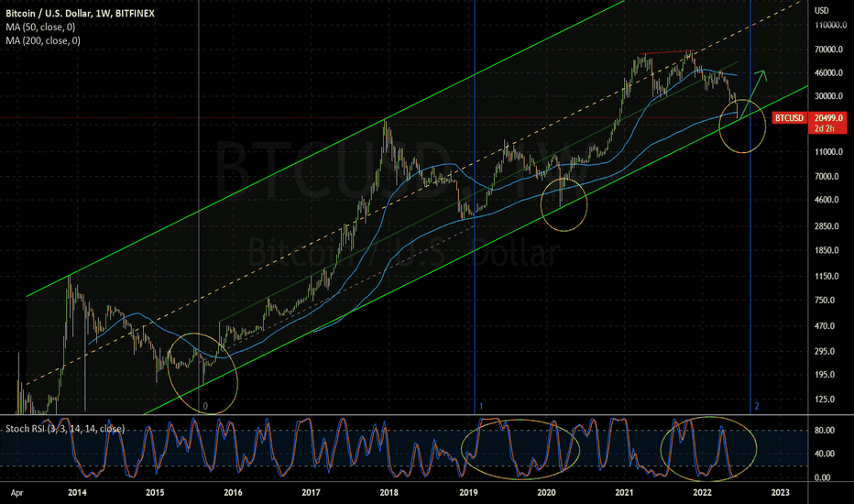Select the vertical line marker labeled 0

(199, 207)
